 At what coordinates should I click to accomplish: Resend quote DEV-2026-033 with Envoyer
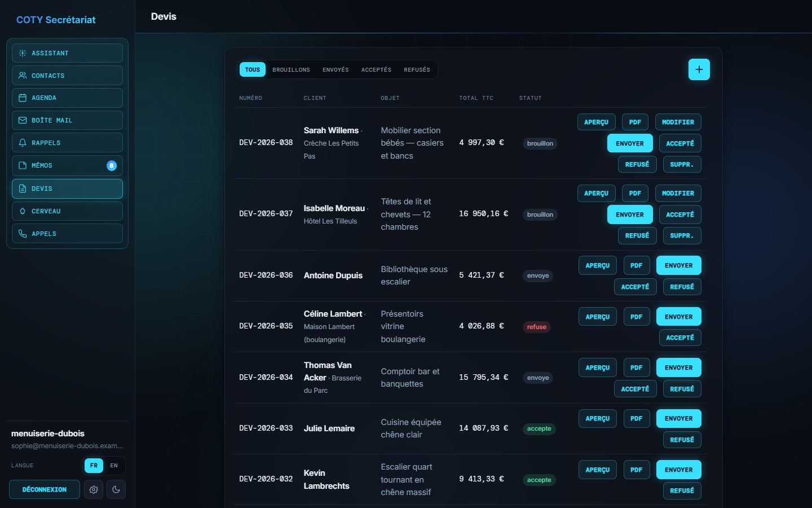coord(679,418)
